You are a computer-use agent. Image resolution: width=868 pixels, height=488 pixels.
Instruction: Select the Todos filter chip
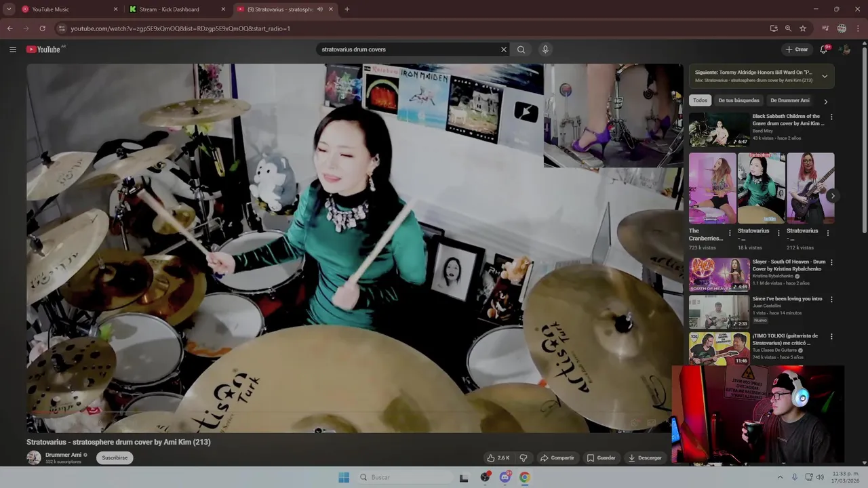[x=700, y=100]
